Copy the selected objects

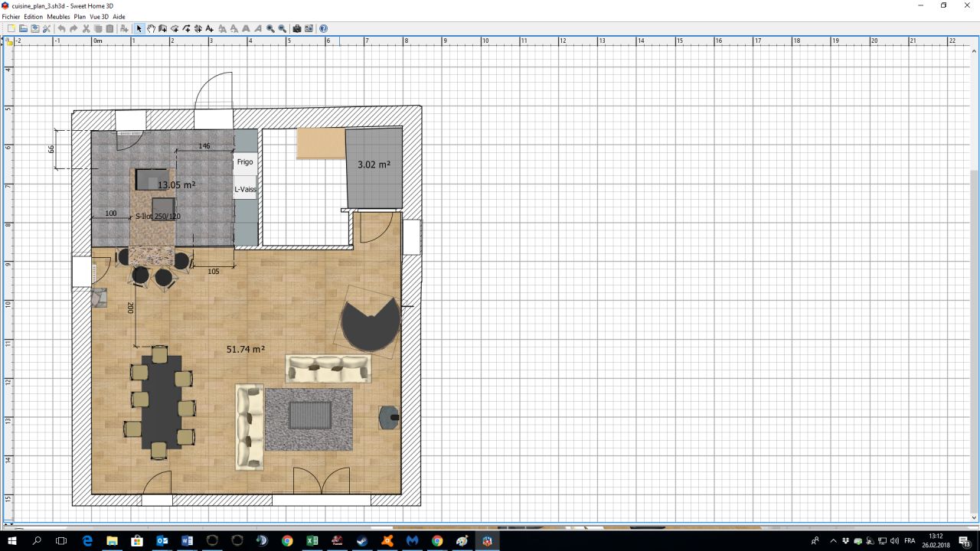[98, 28]
